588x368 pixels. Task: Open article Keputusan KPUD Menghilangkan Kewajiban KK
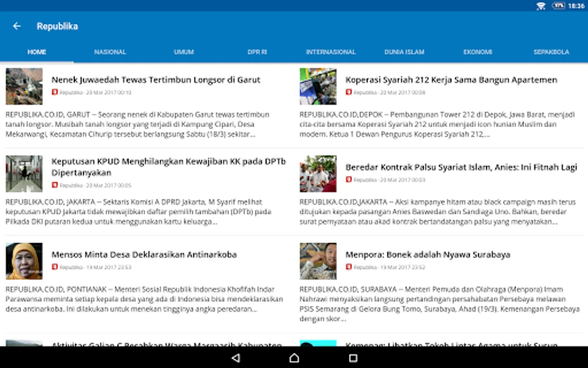(x=169, y=167)
